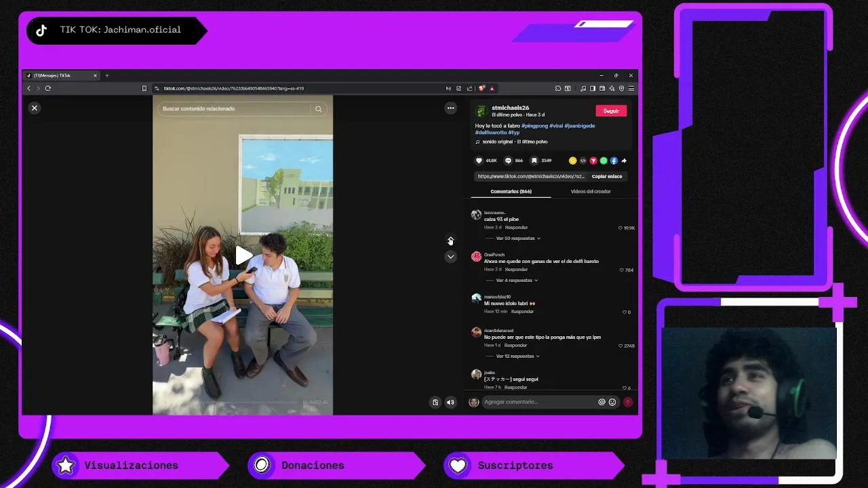
Task: Share via WhatsApp icon
Action: 604,161
